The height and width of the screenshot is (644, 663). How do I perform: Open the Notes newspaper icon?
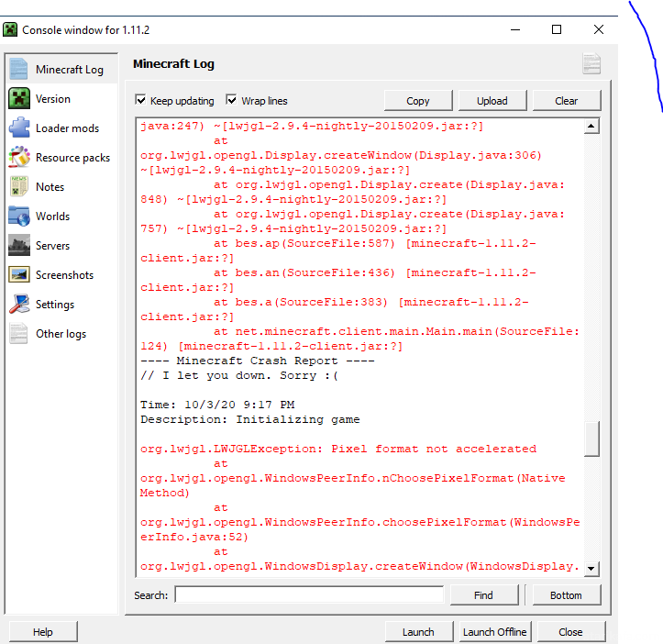pos(18,187)
